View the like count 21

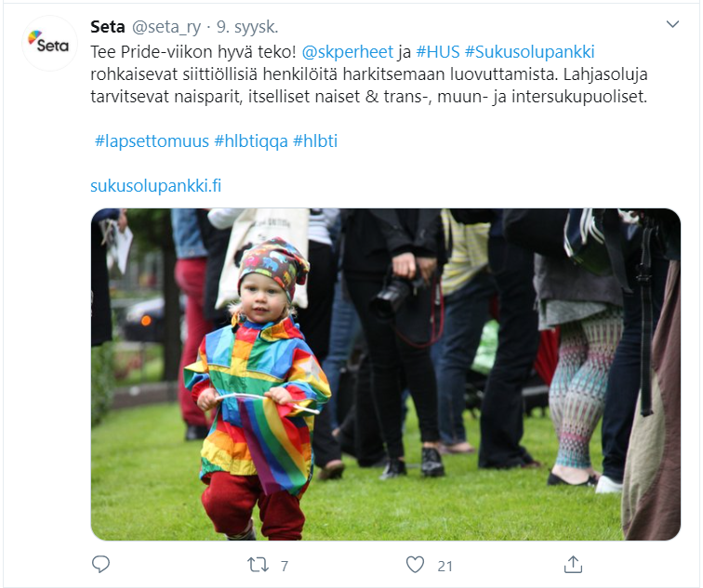pyautogui.click(x=444, y=566)
